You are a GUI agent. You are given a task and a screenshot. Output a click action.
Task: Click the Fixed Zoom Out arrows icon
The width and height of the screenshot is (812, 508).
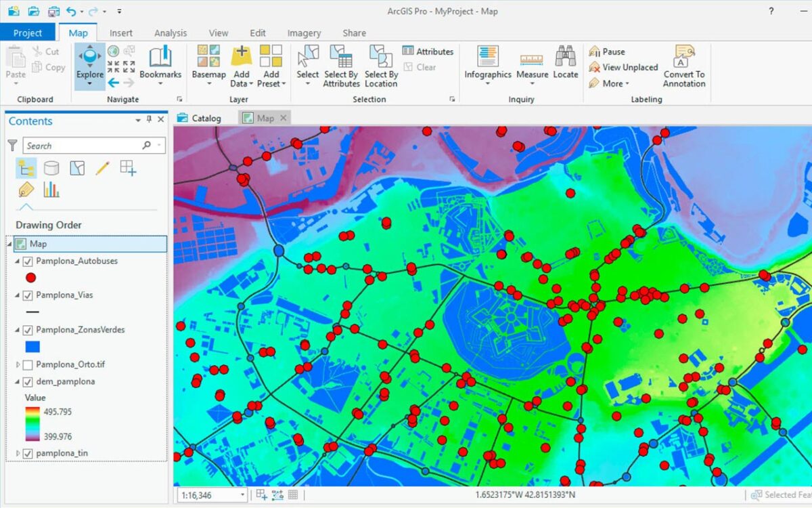coord(128,67)
